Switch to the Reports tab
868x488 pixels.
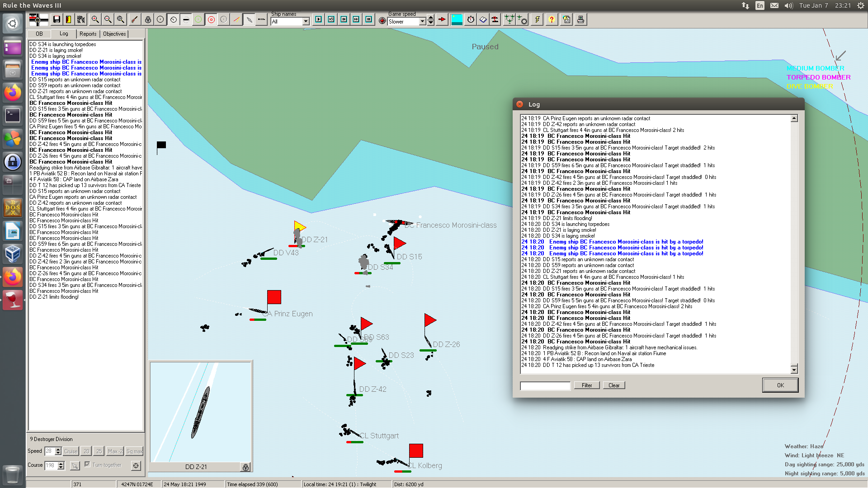(88, 34)
